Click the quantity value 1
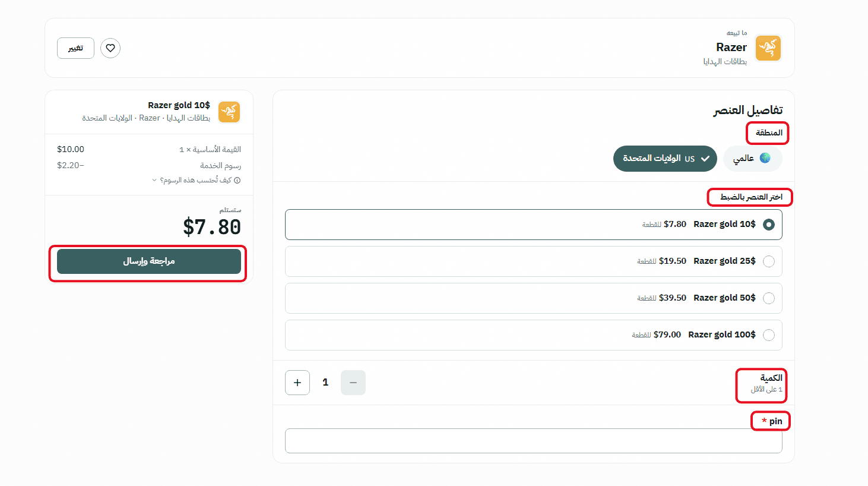The image size is (868, 486). (x=325, y=383)
